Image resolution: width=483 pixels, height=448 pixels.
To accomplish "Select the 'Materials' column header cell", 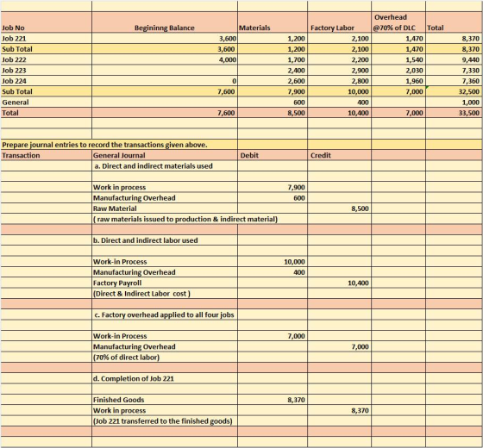I will (273, 22).
